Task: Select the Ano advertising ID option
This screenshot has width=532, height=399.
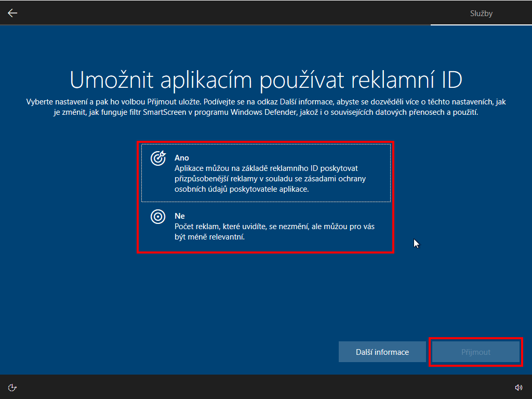Action: [x=266, y=173]
